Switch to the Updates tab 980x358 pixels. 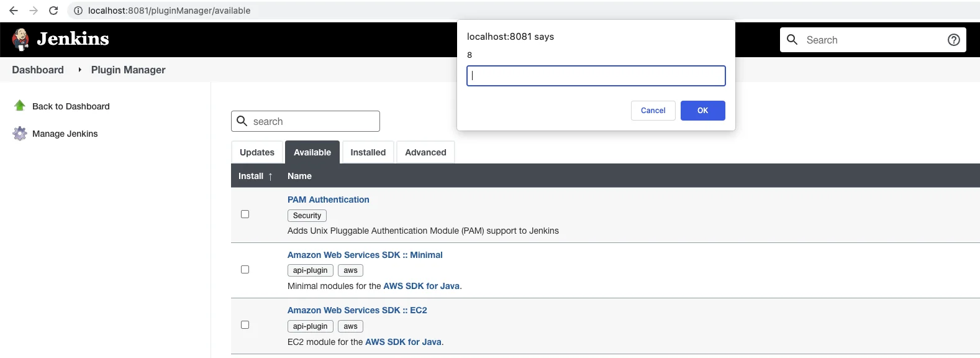(257, 152)
